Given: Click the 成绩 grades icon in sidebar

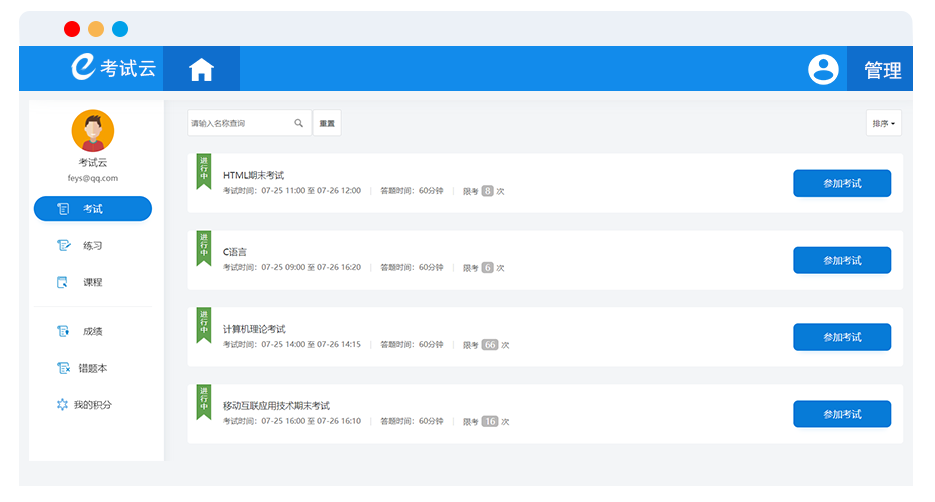Looking at the screenshot, I should pyautogui.click(x=63, y=331).
